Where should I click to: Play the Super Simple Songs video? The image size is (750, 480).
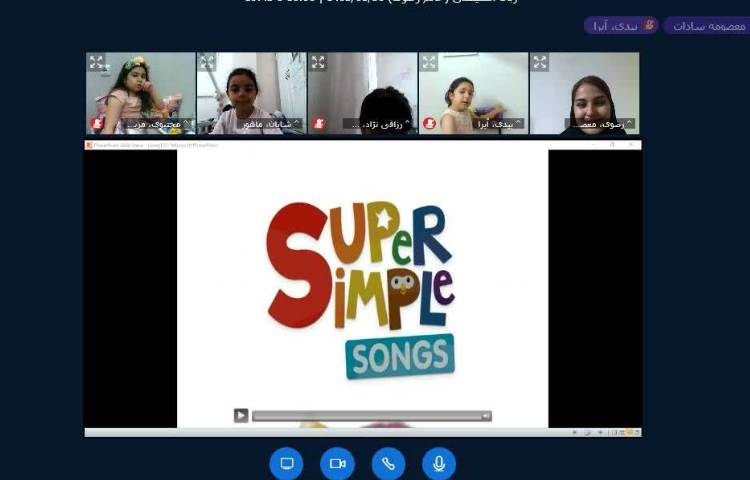click(241, 415)
